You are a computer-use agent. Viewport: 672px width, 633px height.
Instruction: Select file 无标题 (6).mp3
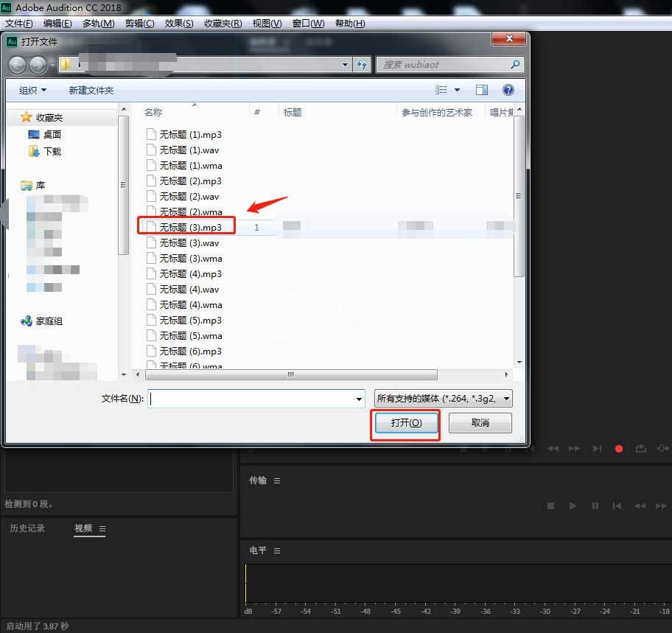tap(184, 352)
